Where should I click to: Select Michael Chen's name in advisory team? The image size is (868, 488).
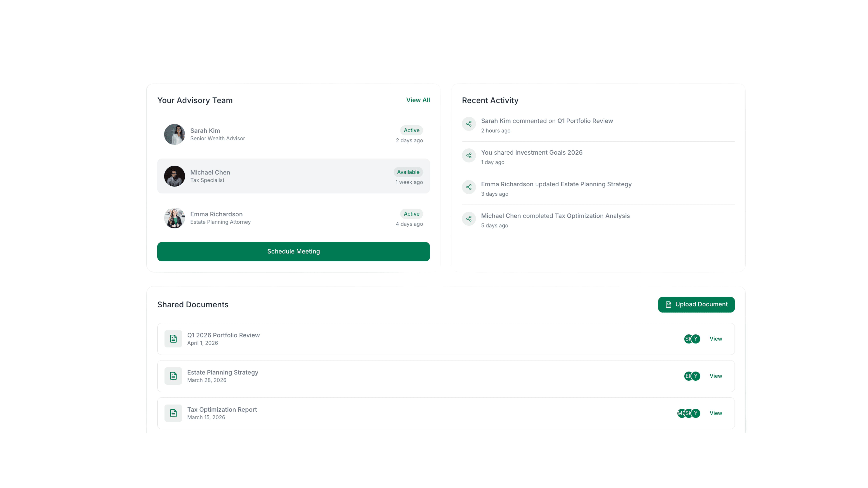pos(210,172)
